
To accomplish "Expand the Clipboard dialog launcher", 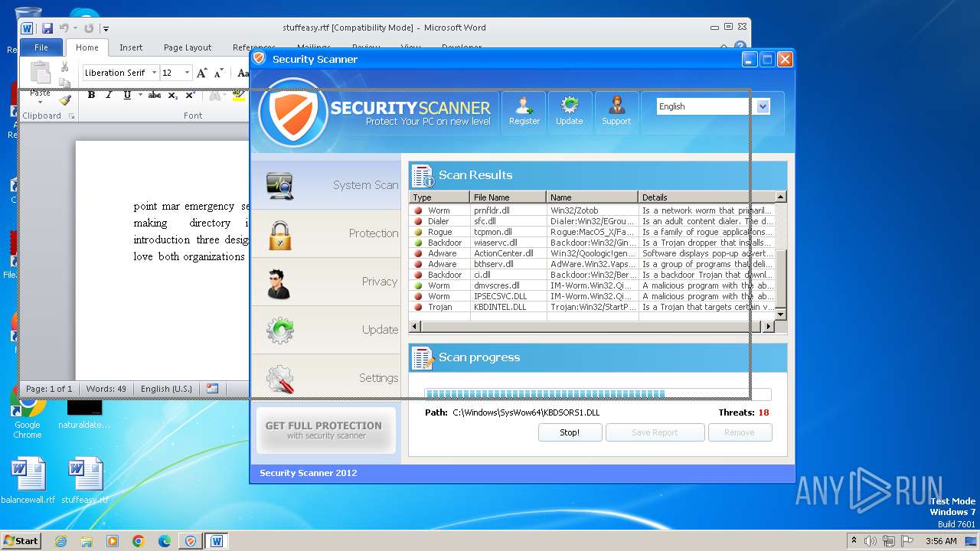I will click(72, 116).
